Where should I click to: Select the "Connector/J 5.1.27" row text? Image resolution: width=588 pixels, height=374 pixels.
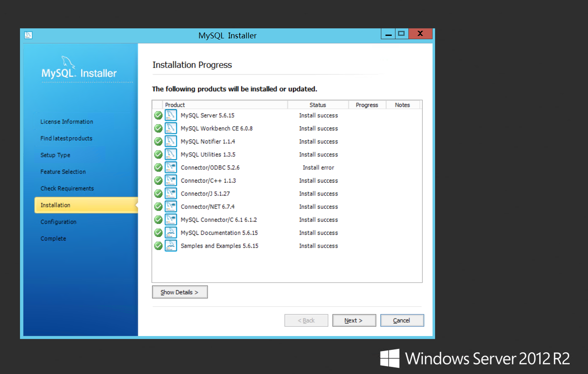205,193
